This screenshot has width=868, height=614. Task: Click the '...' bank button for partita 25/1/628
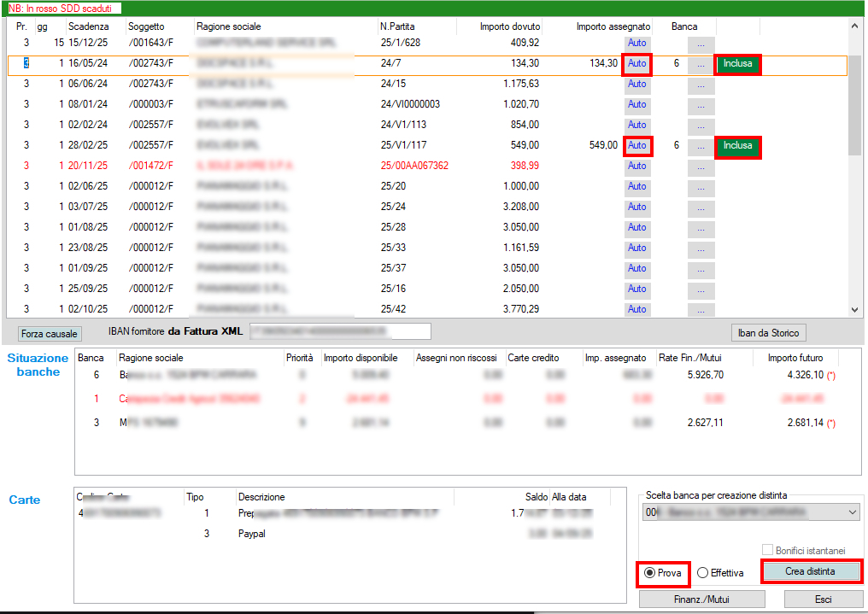(x=701, y=44)
